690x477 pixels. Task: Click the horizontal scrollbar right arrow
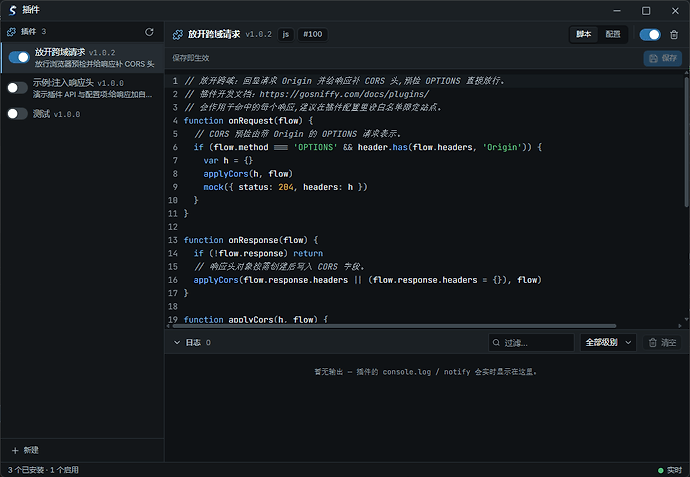point(680,326)
